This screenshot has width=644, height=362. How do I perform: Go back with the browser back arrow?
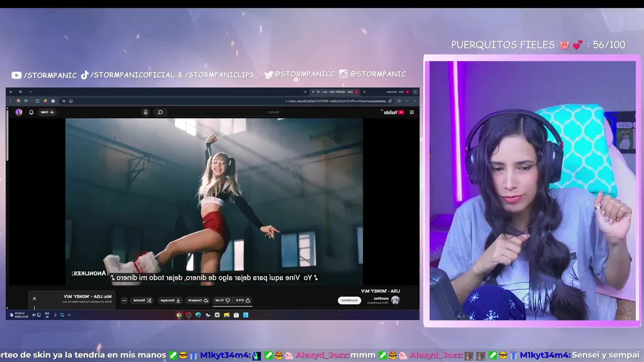click(415, 101)
